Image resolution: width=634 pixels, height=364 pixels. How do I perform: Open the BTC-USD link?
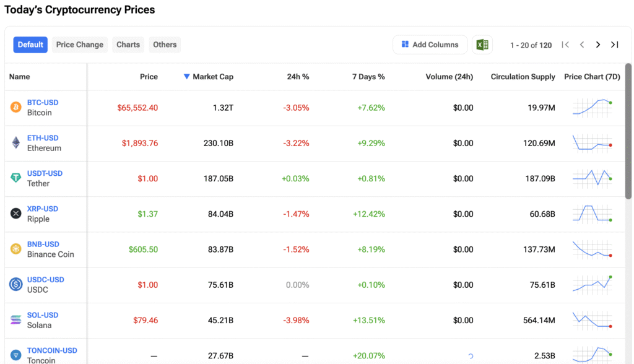[43, 103]
